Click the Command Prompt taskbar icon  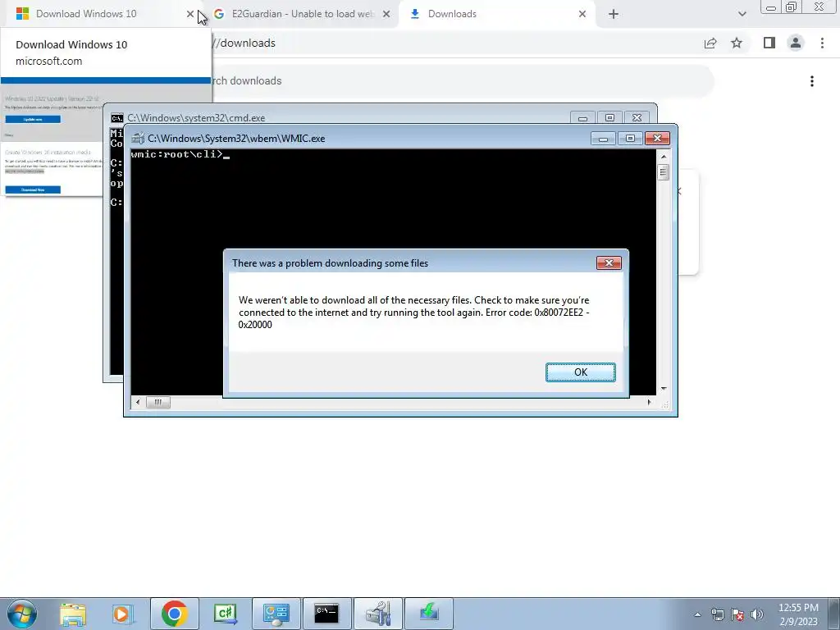pyautogui.click(x=326, y=614)
